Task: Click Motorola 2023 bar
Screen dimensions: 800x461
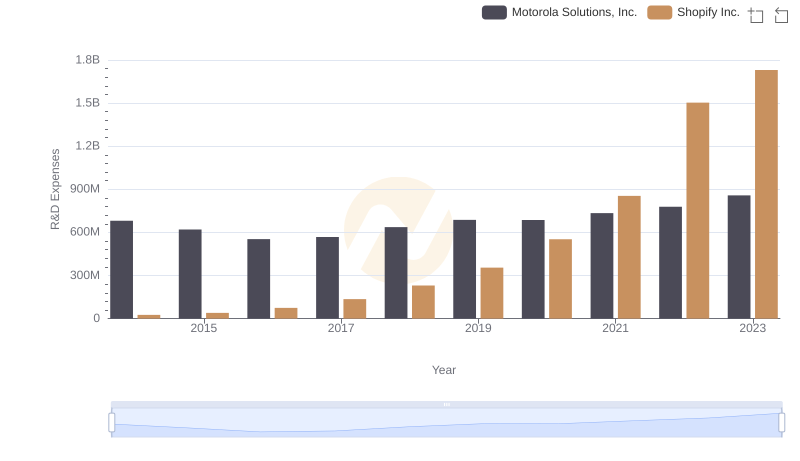Action: pos(739,257)
